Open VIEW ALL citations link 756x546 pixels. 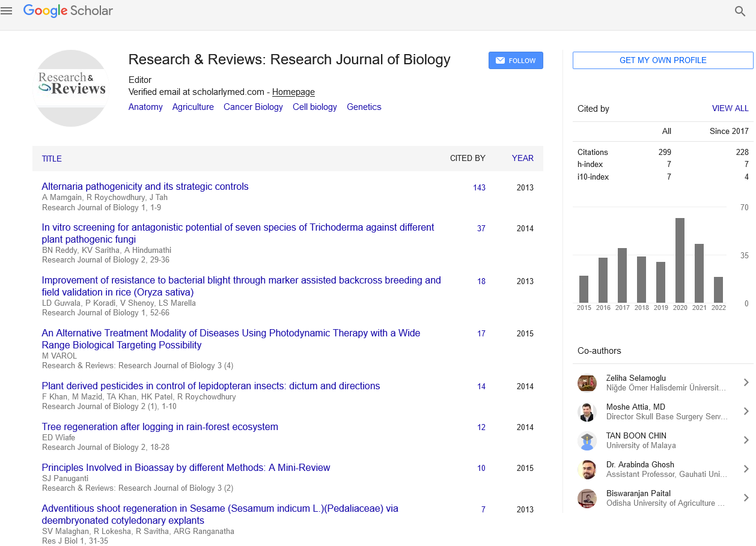pos(730,109)
